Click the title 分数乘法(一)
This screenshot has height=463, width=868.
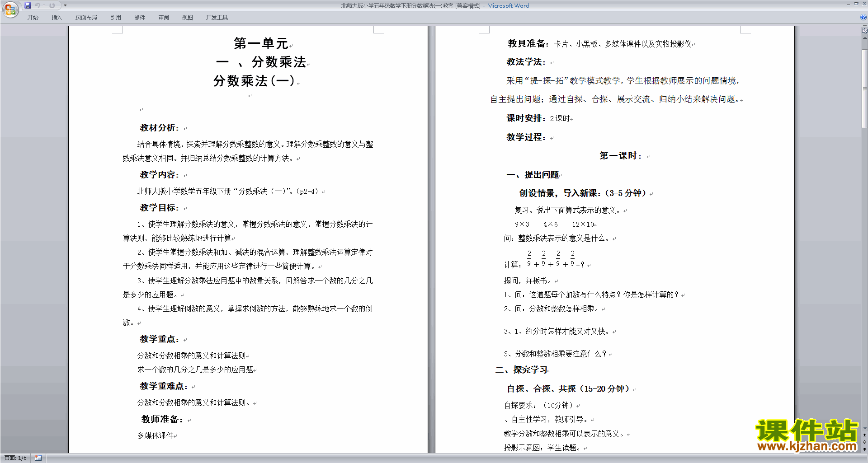[254, 81]
